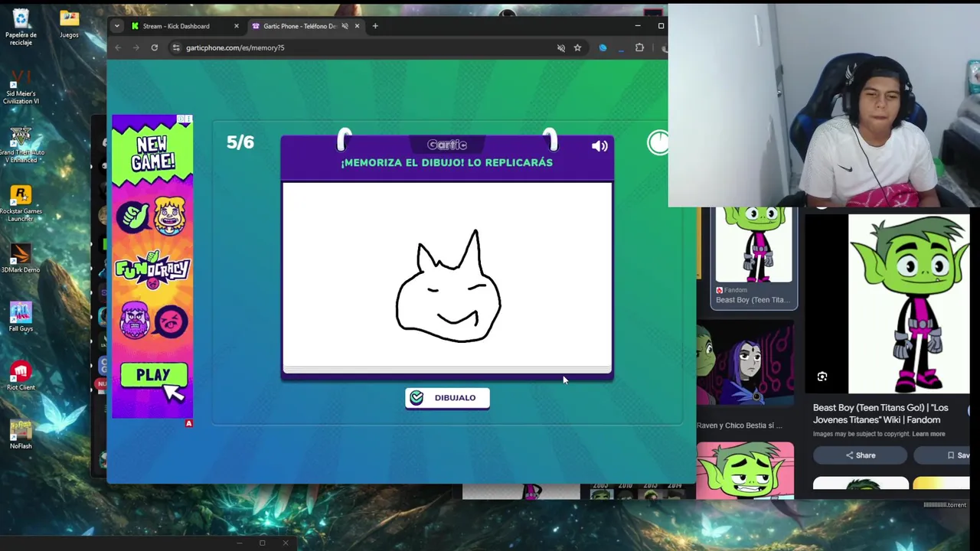Open the Papelera de reciclaje desktop icon
The image size is (980, 551).
(x=21, y=27)
